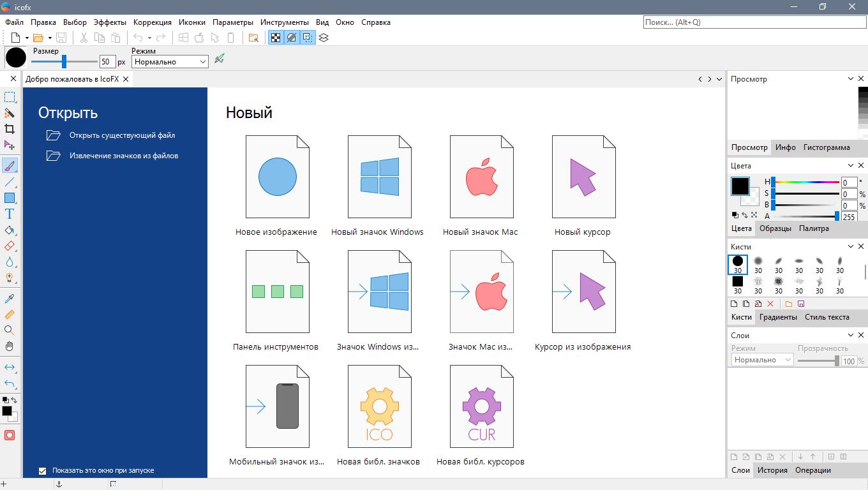Click the Layers icon in top toolbar
This screenshot has height=490, width=868.
coord(324,38)
